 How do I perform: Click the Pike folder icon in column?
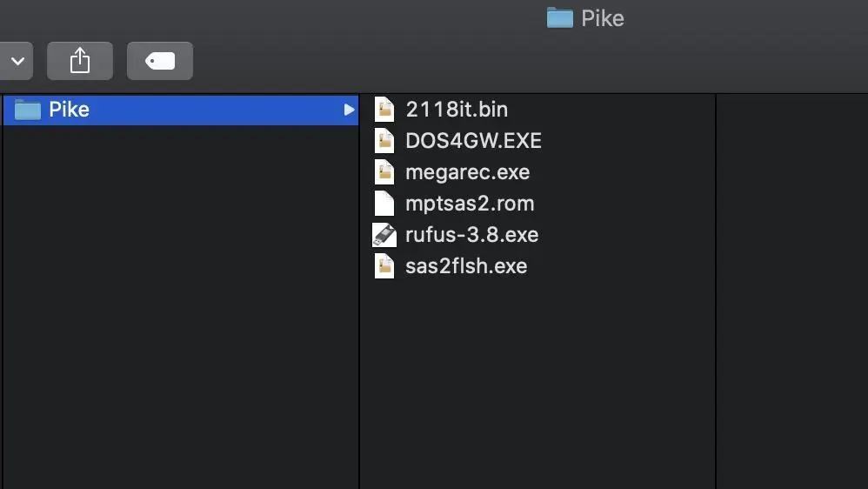[x=28, y=110]
